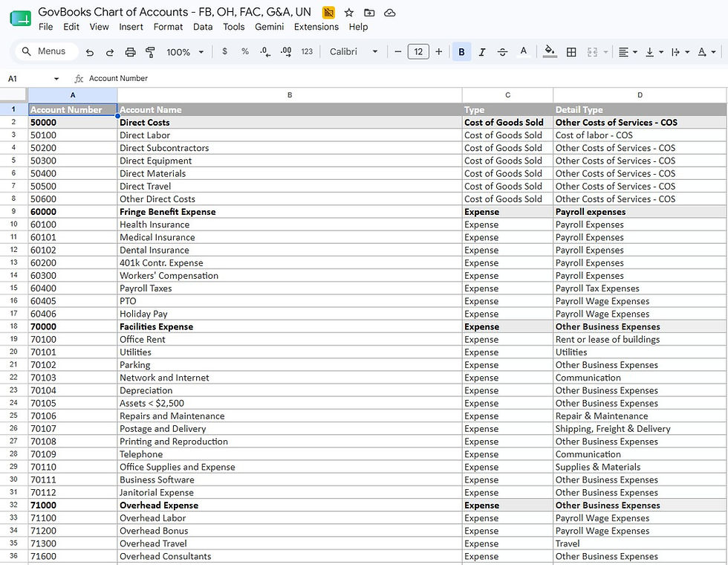Click cell Overhead Consultants
Screen dimensions: 728x565
pyautogui.click(x=290, y=556)
